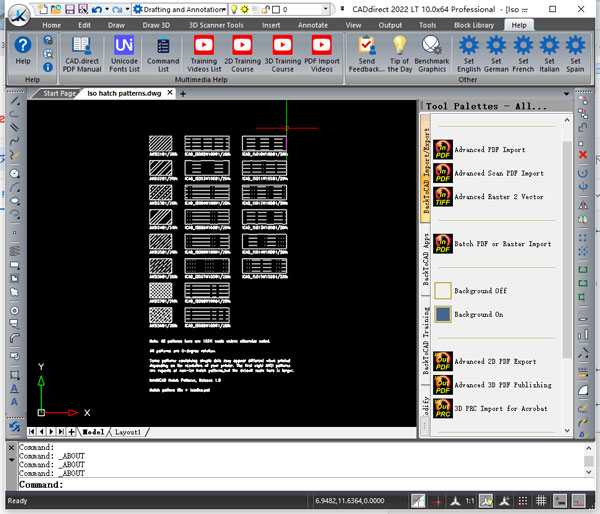Open the Command List
Viewport: 600px width, 514px height.
point(163,54)
